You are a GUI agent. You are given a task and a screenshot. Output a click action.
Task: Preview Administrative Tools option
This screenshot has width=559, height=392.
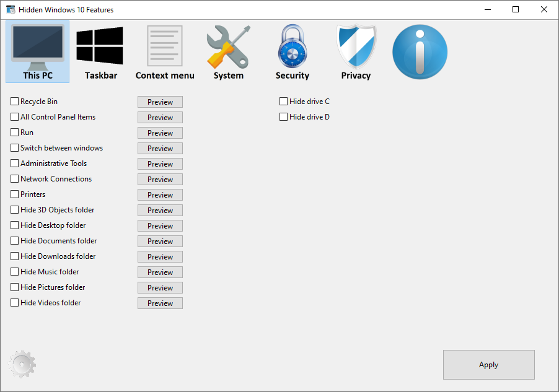point(160,164)
